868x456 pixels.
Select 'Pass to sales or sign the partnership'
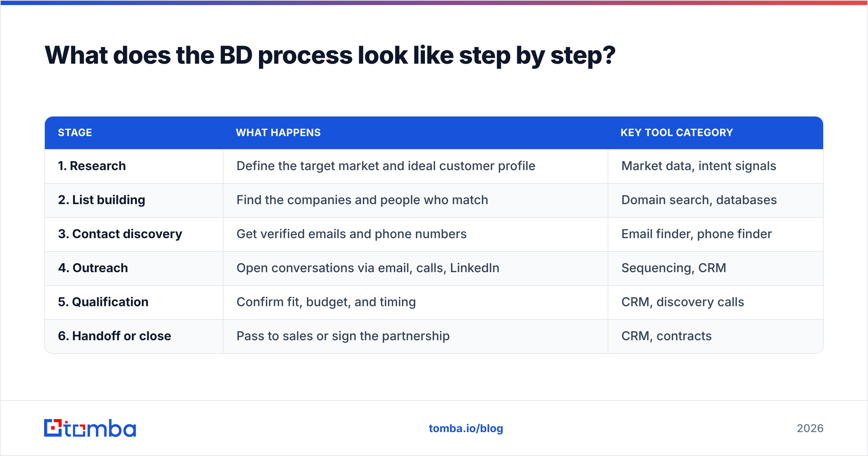tap(343, 336)
